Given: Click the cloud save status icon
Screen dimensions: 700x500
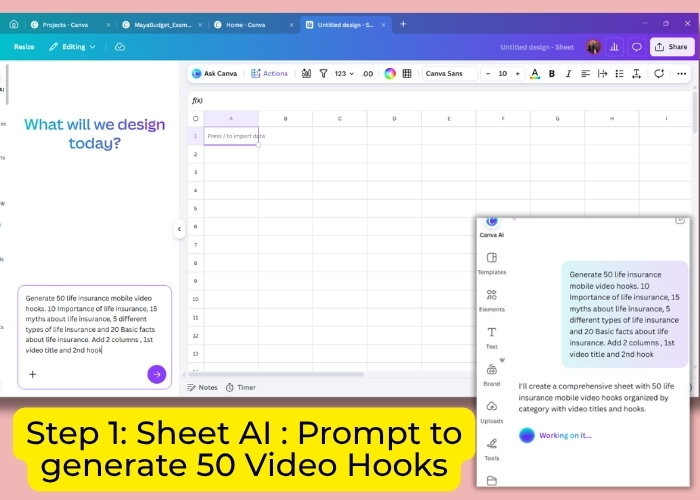Looking at the screenshot, I should coord(120,47).
